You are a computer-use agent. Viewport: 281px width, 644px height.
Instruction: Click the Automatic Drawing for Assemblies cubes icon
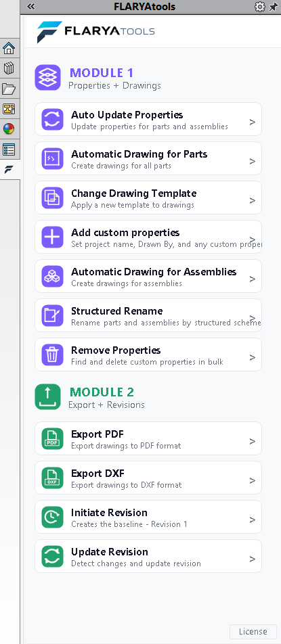tap(53, 277)
